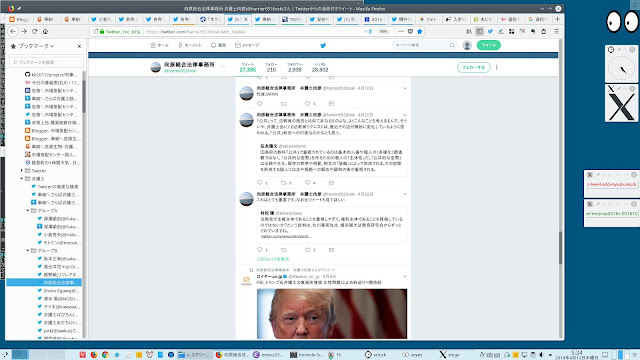Reply to the tweet quoting 村松 謙
Viewport: 640px width, 360px height.
click(x=260, y=250)
